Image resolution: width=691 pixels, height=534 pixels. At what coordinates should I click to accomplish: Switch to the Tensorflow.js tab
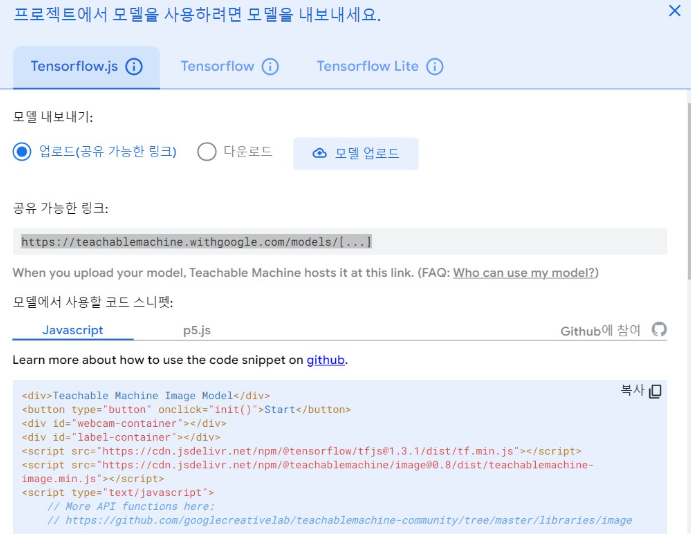pos(86,67)
